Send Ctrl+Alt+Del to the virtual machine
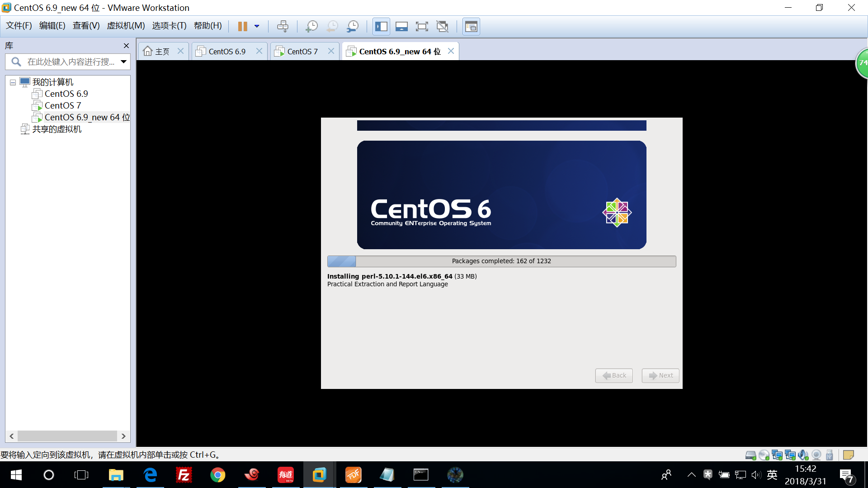This screenshot has width=868, height=488. (283, 26)
